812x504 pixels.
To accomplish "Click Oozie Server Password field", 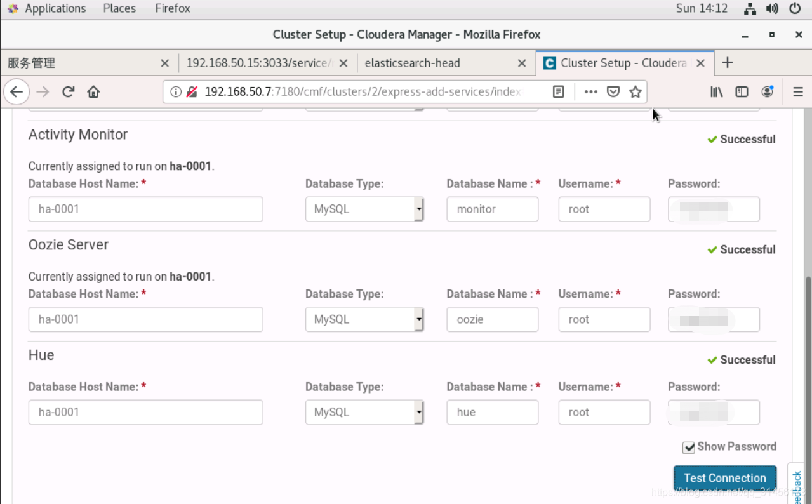I will [714, 319].
